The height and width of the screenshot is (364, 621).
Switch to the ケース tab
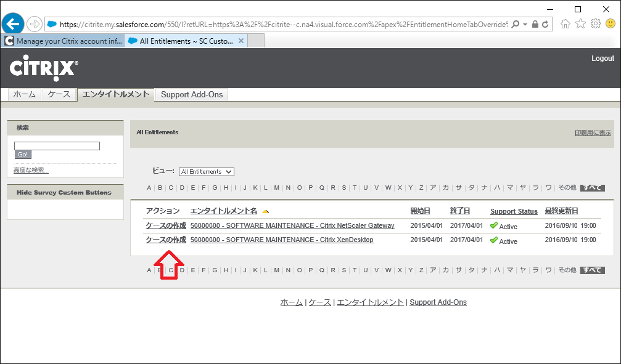click(x=59, y=94)
